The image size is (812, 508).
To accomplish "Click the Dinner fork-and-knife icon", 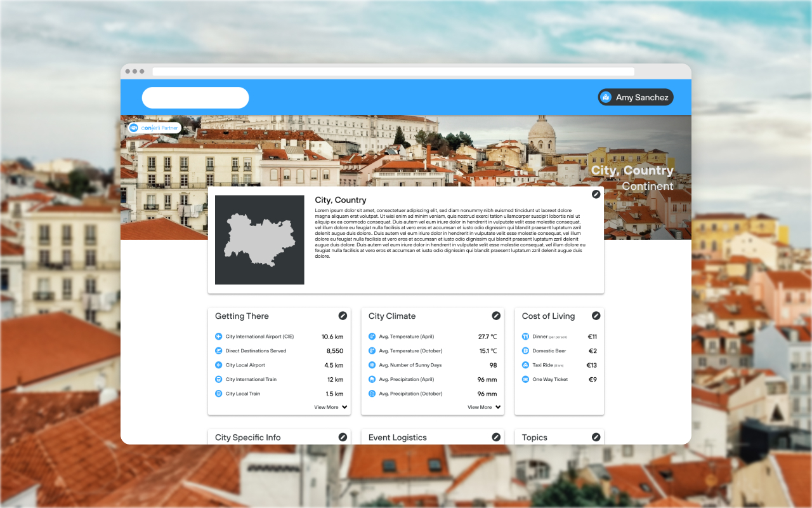I will click(x=525, y=337).
